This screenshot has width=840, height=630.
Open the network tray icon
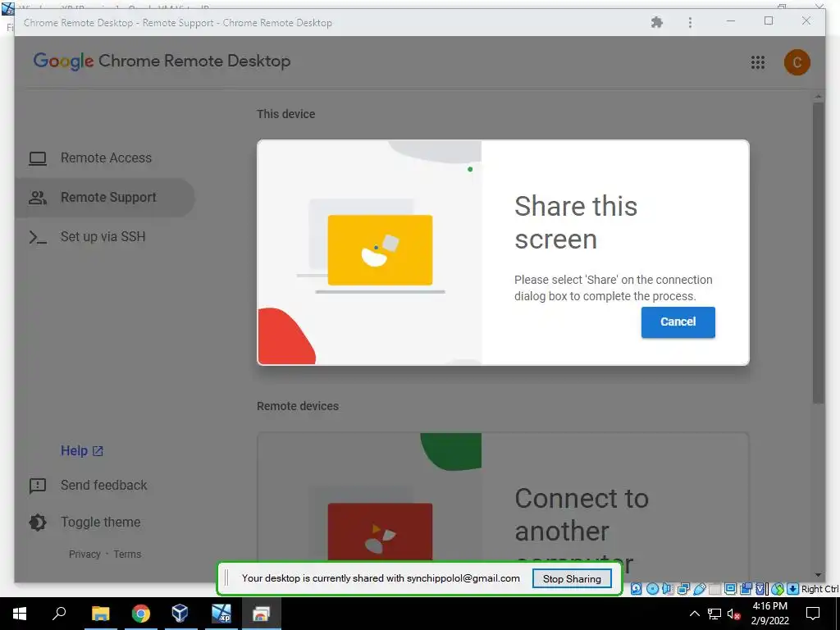[x=714, y=614]
